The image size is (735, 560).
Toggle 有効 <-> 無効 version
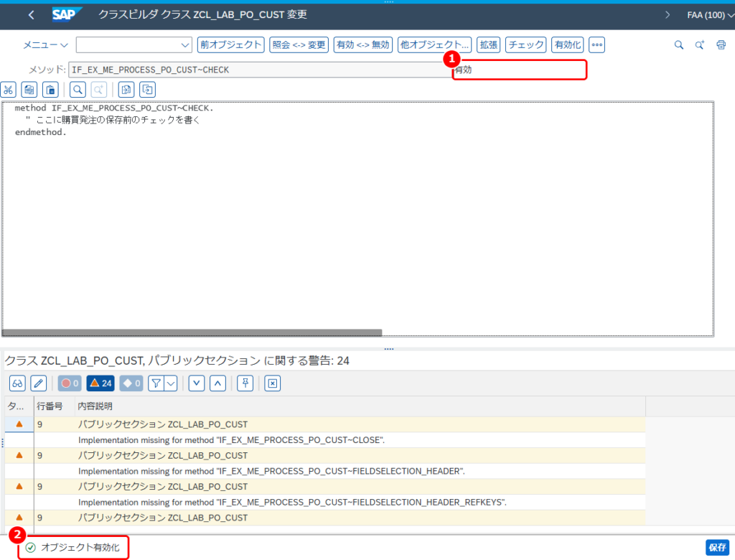click(362, 45)
